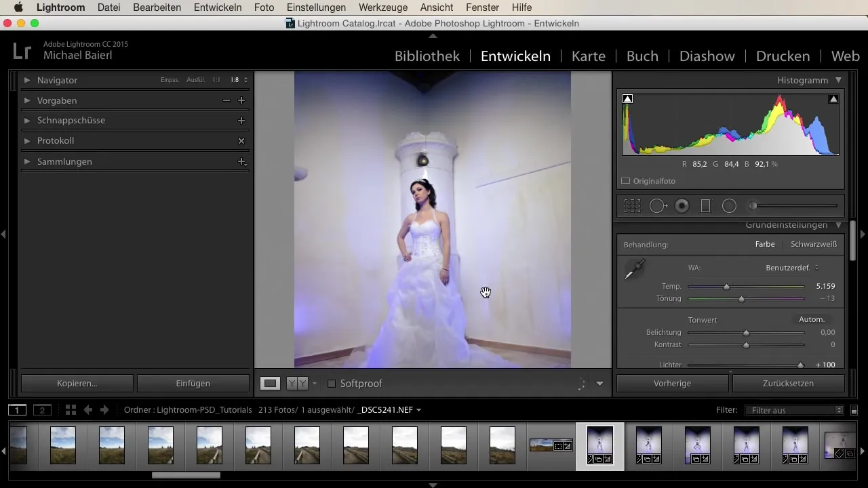Clear Protokoll history with X icon
This screenshot has width=868, height=488.
pyautogui.click(x=241, y=141)
